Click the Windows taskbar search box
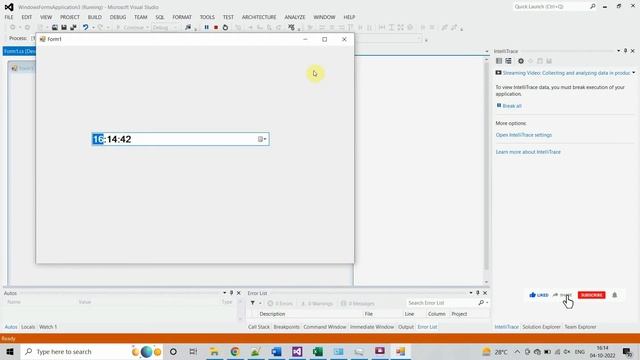Viewport: 640px width, 360px height. 92,351
